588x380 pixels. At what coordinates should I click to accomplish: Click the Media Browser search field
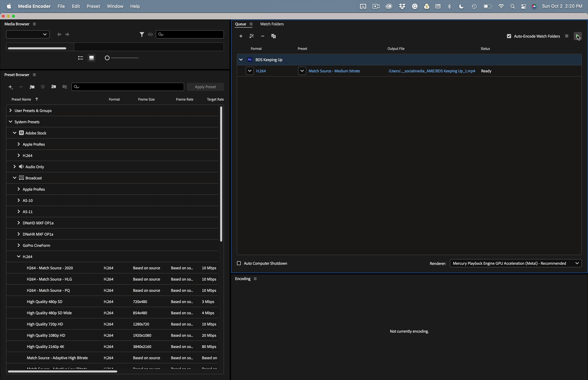click(x=190, y=34)
